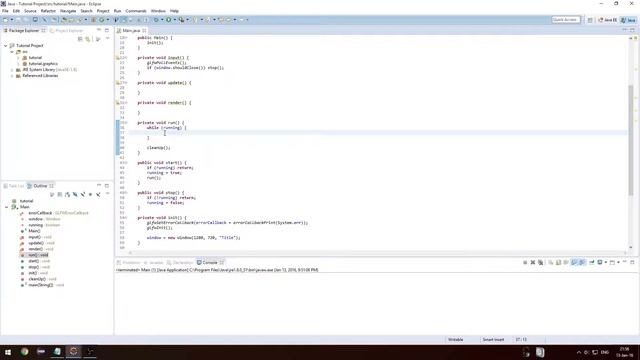The image size is (640, 360).
Task: Click the Debug bug icon in toolbar
Action: coord(156,20)
